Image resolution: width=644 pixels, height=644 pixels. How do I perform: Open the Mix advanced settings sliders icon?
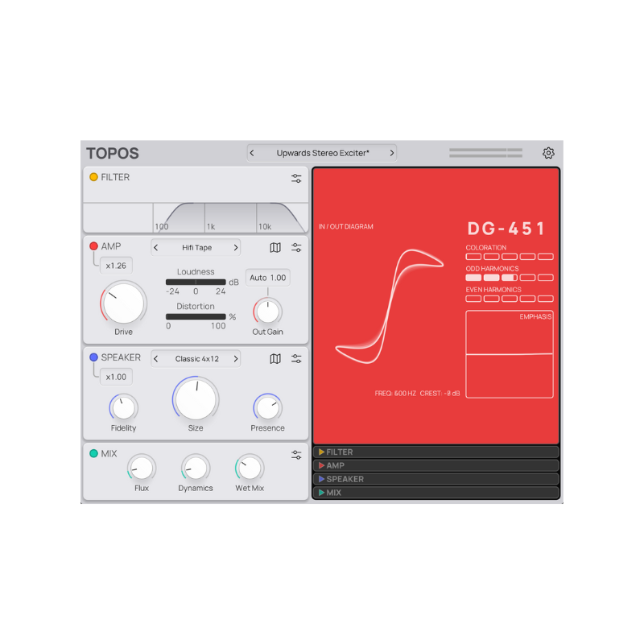[296, 453]
